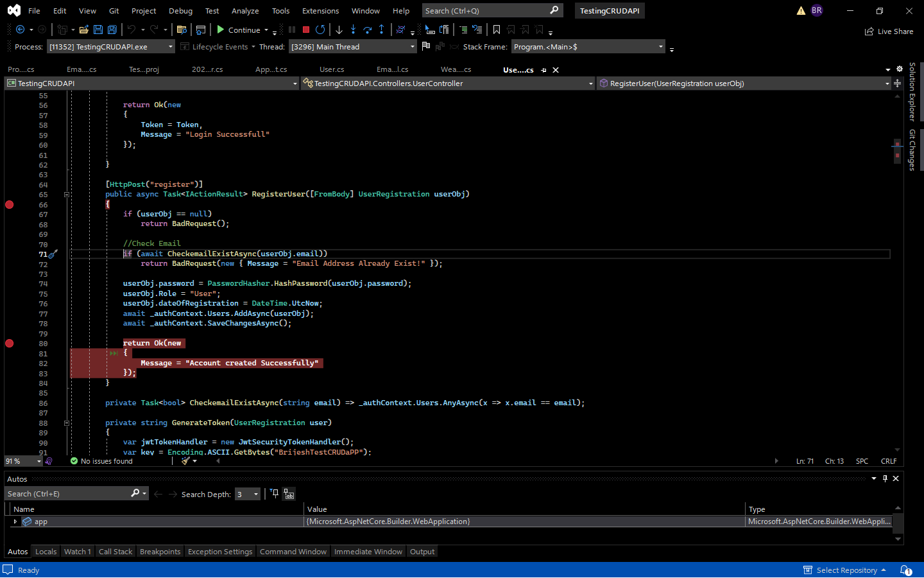The width and height of the screenshot is (924, 578).
Task: Step Over the current line
Action: (366, 30)
